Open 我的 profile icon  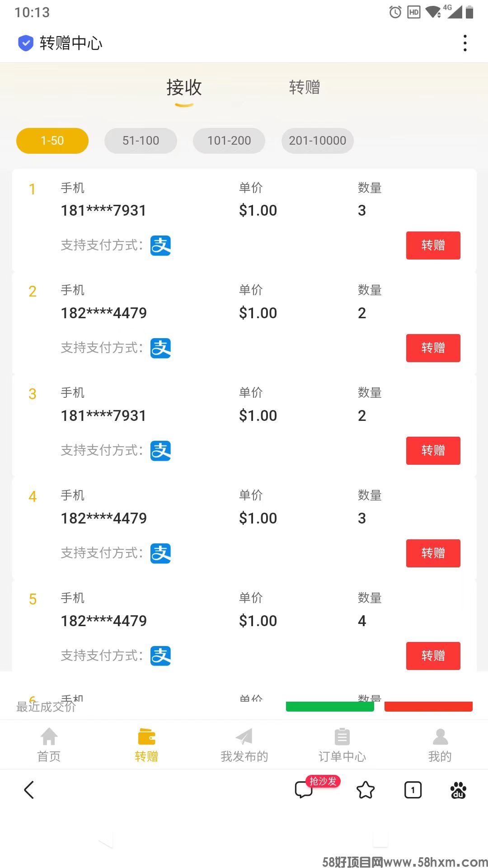(x=440, y=737)
